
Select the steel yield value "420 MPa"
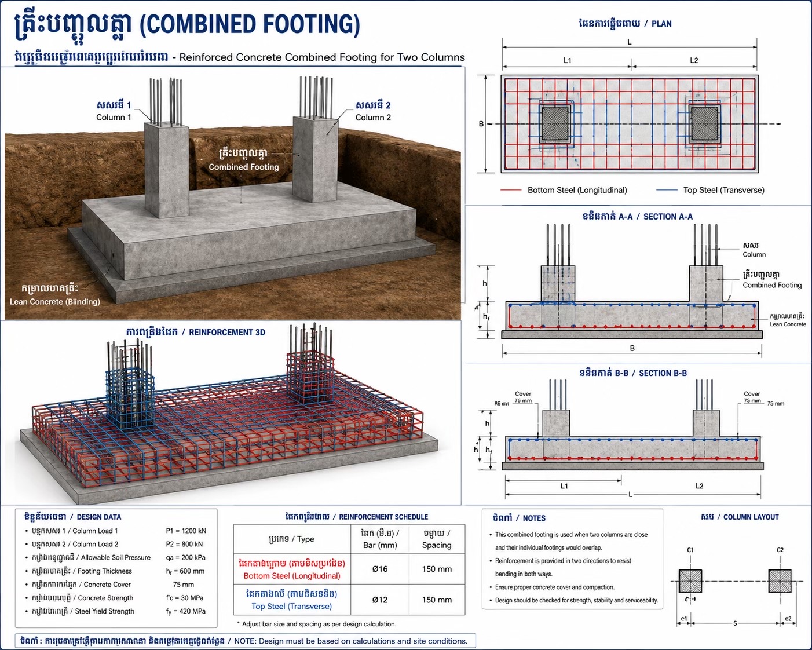click(192, 611)
